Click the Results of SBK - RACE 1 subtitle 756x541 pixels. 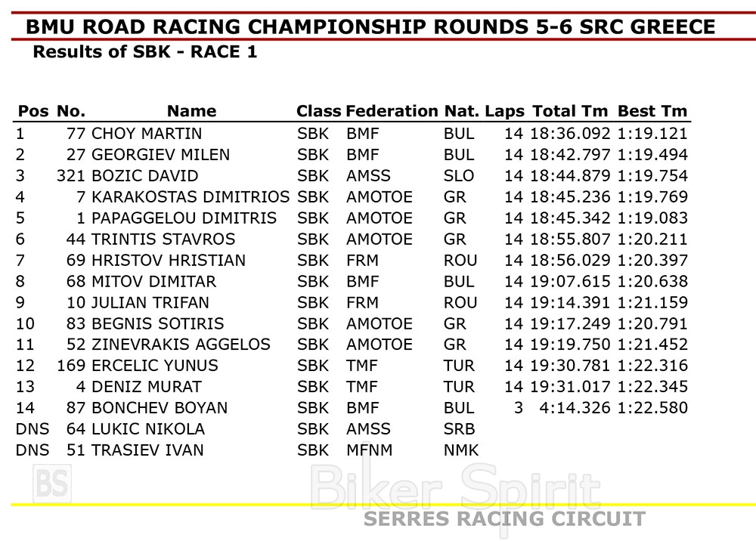144,53
